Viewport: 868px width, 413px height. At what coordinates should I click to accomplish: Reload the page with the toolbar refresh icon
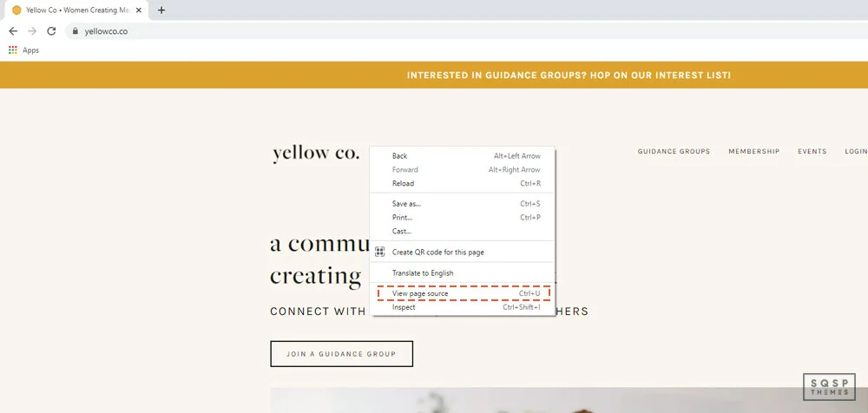click(x=51, y=31)
